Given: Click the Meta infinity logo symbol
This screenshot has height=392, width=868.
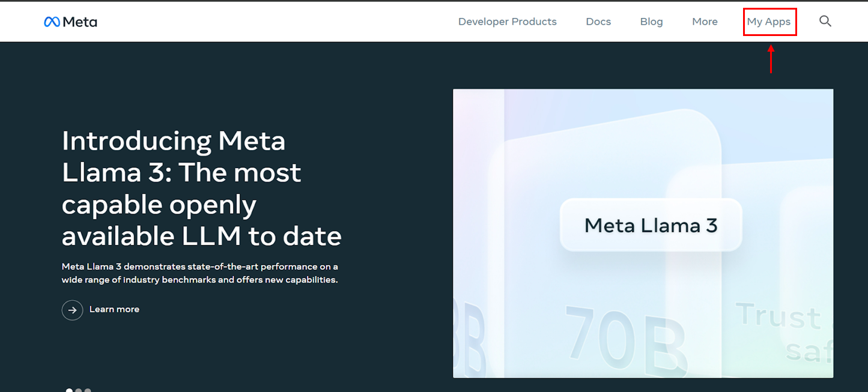Looking at the screenshot, I should [x=52, y=22].
